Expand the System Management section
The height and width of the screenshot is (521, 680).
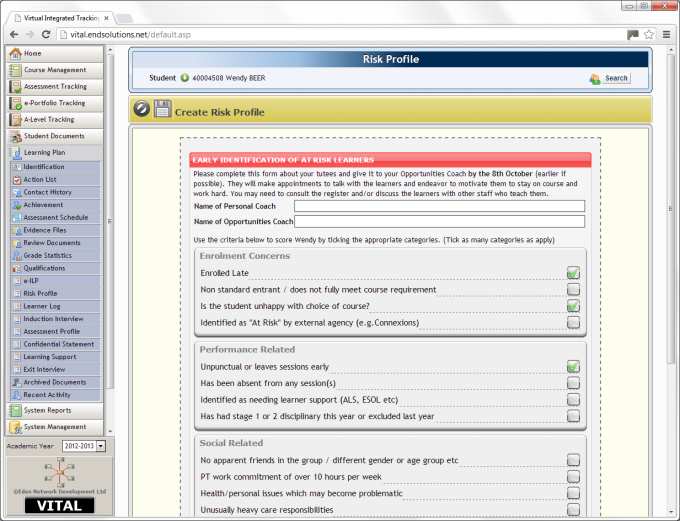point(55,427)
